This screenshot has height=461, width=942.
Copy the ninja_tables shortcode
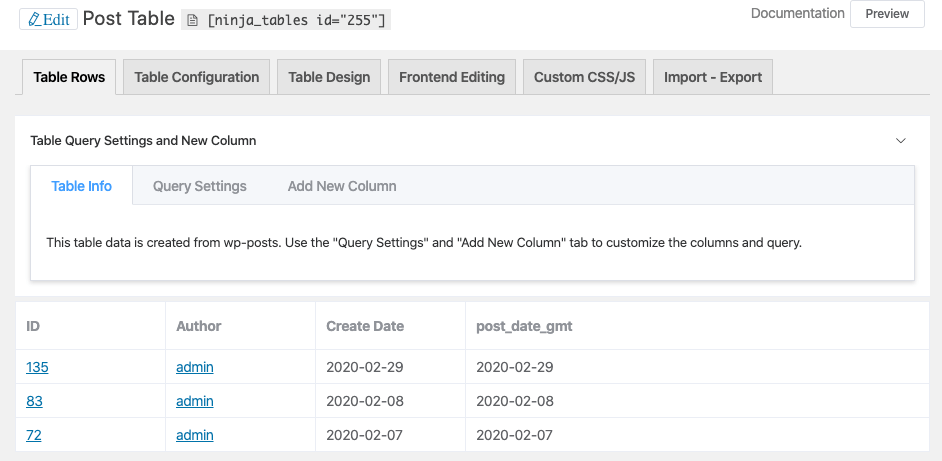tap(288, 20)
